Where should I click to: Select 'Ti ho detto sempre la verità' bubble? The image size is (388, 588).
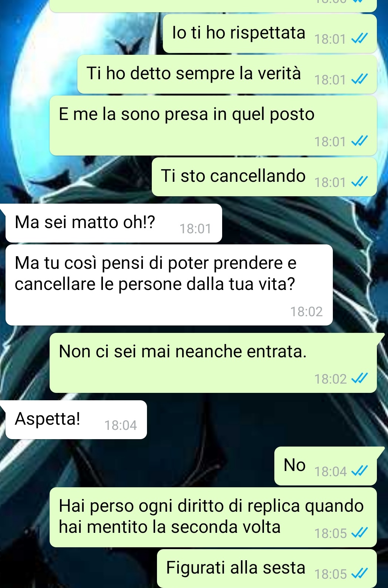(x=227, y=74)
